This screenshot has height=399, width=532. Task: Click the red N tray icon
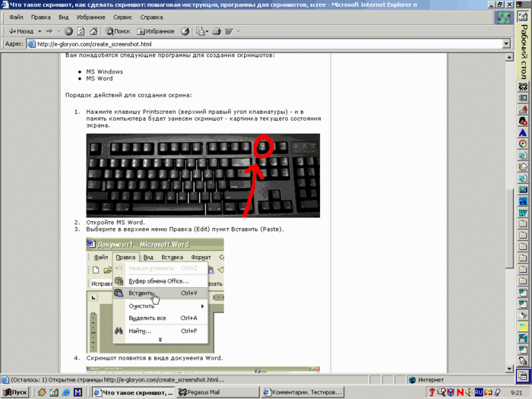click(x=460, y=393)
